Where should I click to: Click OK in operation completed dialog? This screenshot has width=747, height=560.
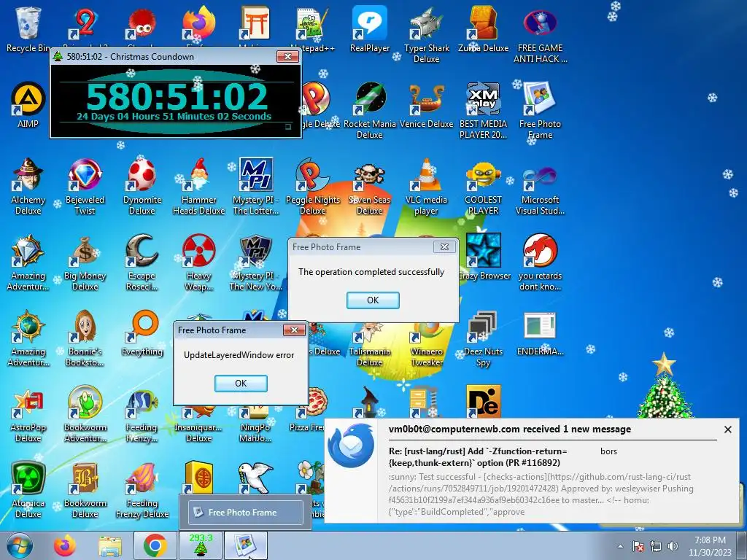373,300
